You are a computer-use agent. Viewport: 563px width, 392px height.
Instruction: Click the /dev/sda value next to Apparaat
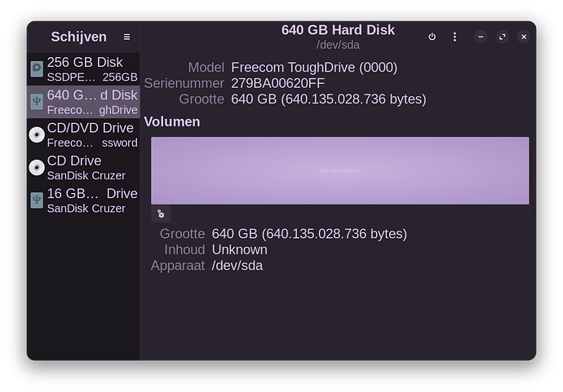pos(237,266)
